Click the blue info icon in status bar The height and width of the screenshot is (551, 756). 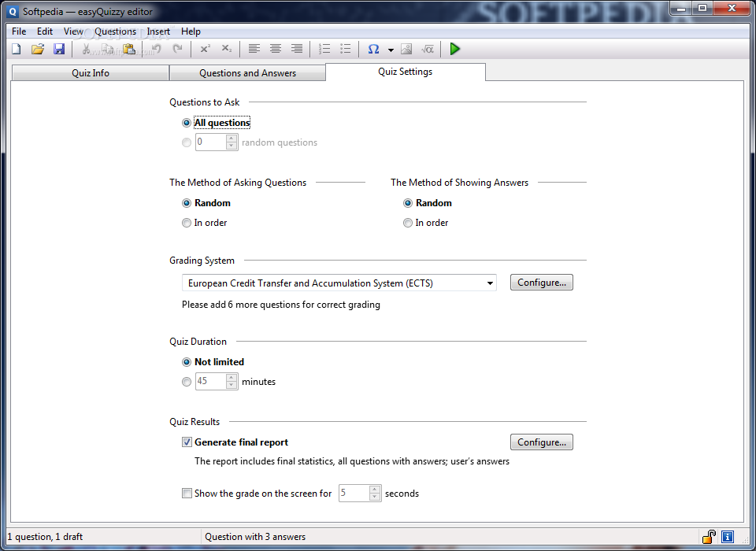pos(728,537)
